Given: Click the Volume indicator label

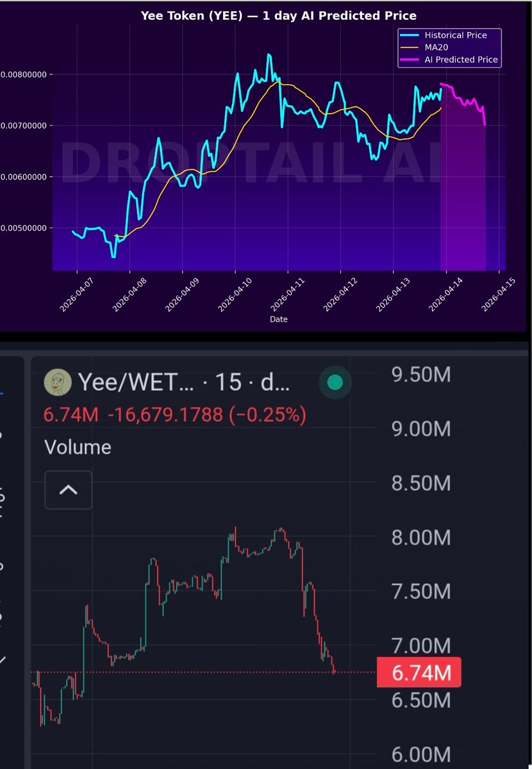Looking at the screenshot, I should pyautogui.click(x=78, y=447).
